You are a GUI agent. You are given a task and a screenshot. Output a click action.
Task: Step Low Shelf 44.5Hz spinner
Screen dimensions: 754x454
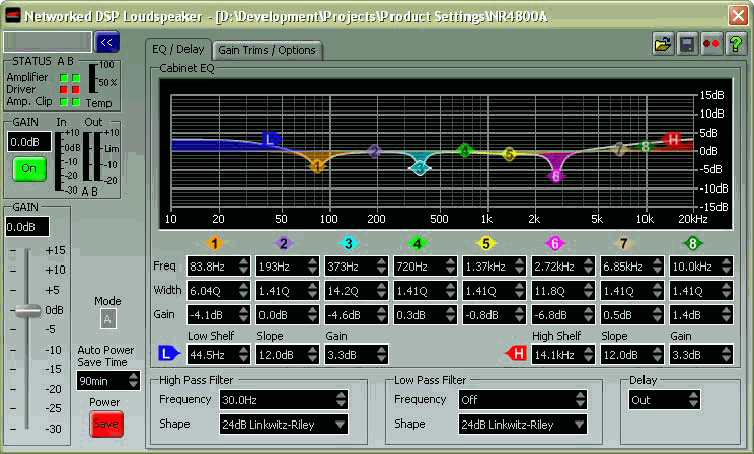[244, 354]
